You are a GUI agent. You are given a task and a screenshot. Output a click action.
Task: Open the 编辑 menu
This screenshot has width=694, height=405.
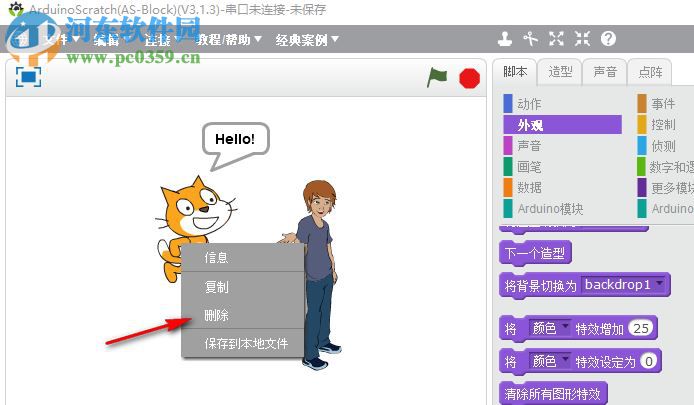tap(111, 40)
